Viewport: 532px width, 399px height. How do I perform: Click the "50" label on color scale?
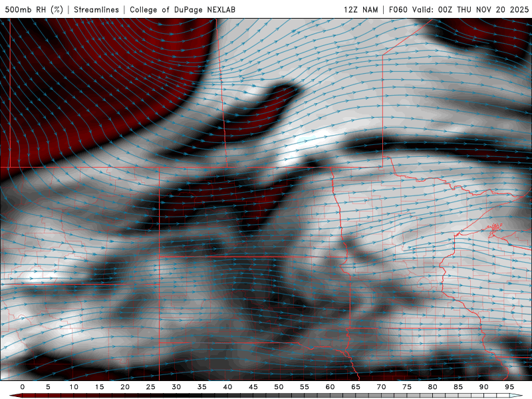click(279, 387)
